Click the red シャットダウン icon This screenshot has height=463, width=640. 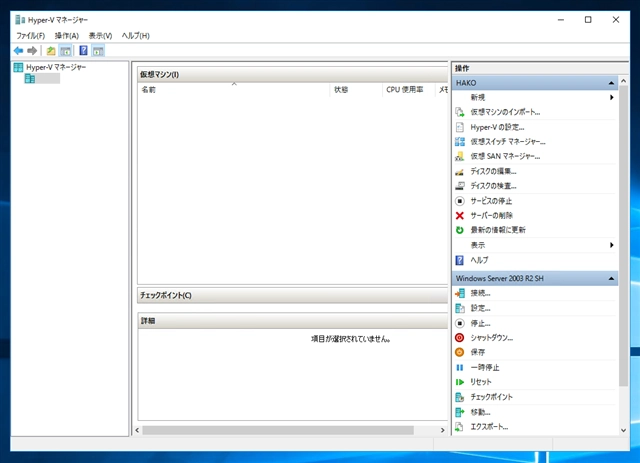pos(460,338)
